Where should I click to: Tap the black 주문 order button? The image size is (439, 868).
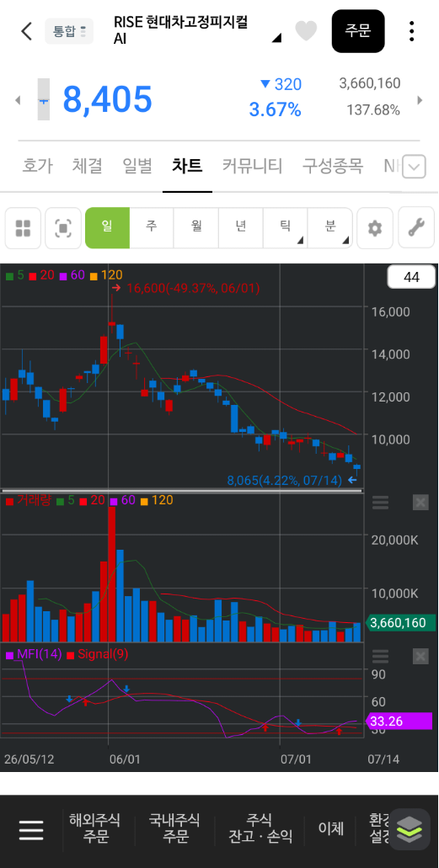[x=358, y=31]
